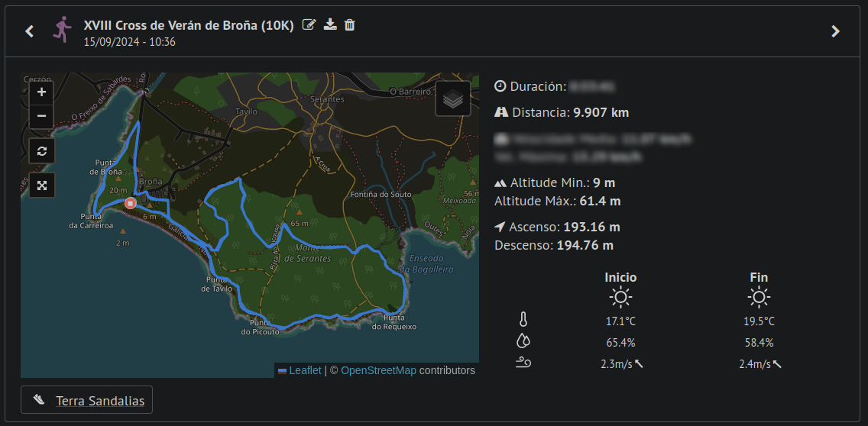Image resolution: width=868 pixels, height=426 pixels.
Task: Click the minimum altitude value 9 m
Action: pyautogui.click(x=604, y=182)
